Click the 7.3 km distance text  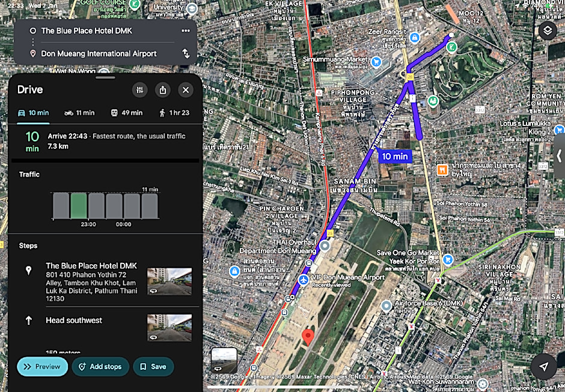tap(58, 146)
